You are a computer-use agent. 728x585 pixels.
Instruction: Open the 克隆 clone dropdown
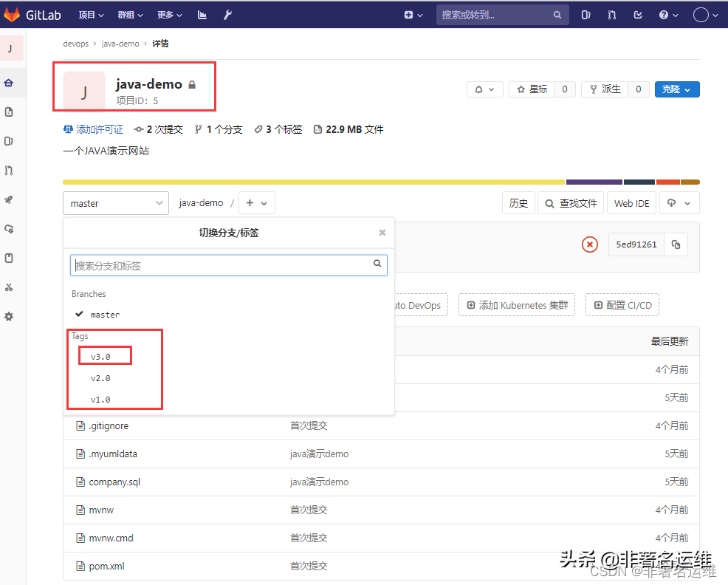pos(676,88)
